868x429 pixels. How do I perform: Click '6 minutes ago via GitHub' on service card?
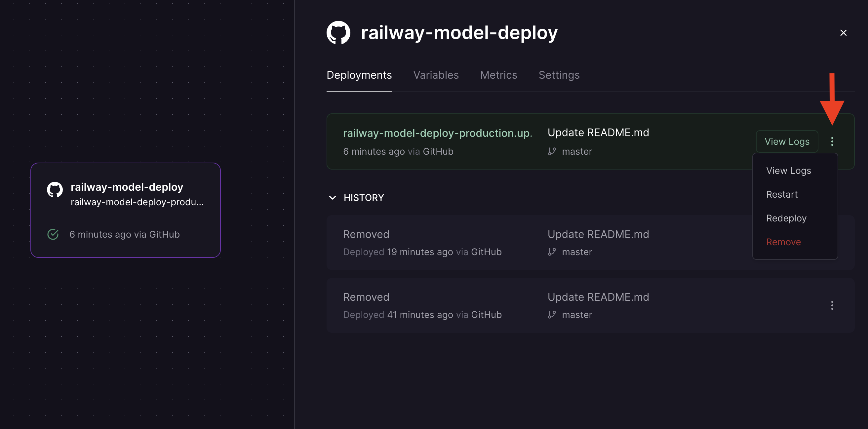pyautogui.click(x=124, y=234)
